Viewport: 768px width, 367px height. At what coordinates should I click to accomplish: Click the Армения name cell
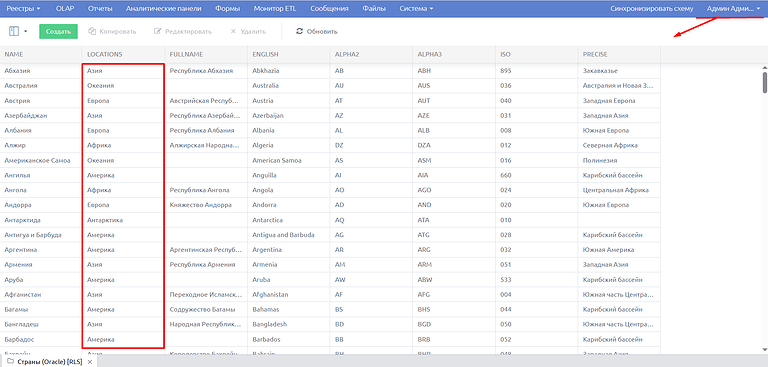41,265
